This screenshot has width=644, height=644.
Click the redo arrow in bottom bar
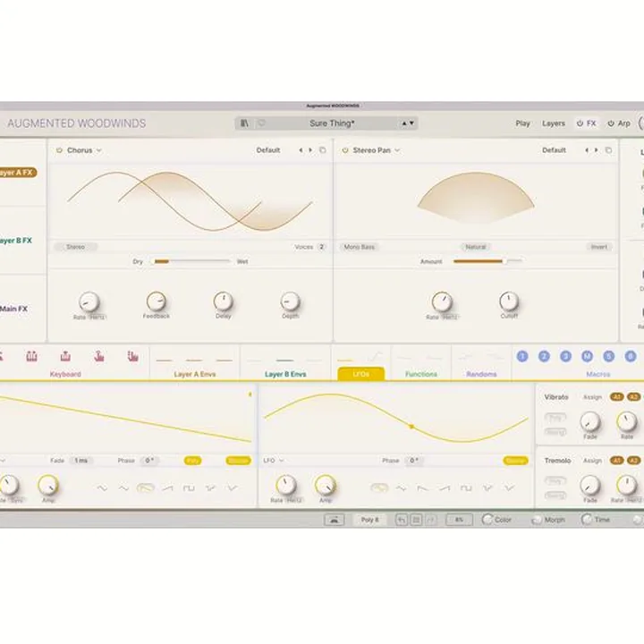point(430,520)
